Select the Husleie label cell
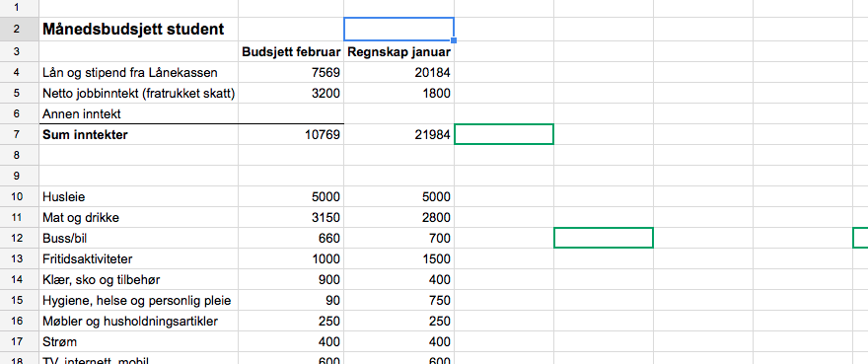 (x=138, y=196)
